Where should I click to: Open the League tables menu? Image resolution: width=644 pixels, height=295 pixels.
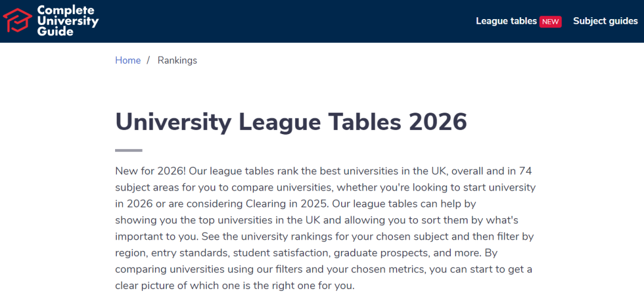pos(506,21)
